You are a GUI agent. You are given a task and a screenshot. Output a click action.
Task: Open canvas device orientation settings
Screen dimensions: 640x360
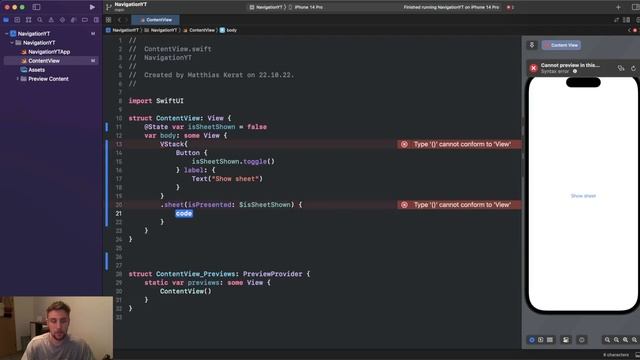coord(582,340)
